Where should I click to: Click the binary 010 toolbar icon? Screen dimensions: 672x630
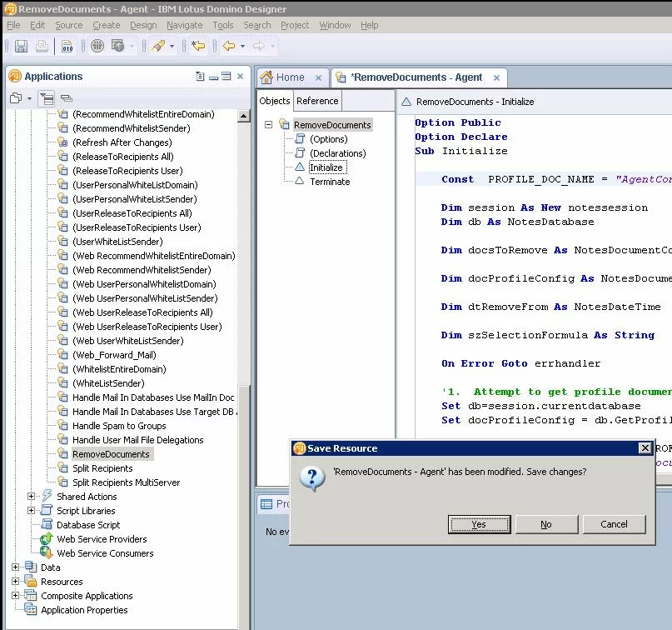(x=67, y=46)
